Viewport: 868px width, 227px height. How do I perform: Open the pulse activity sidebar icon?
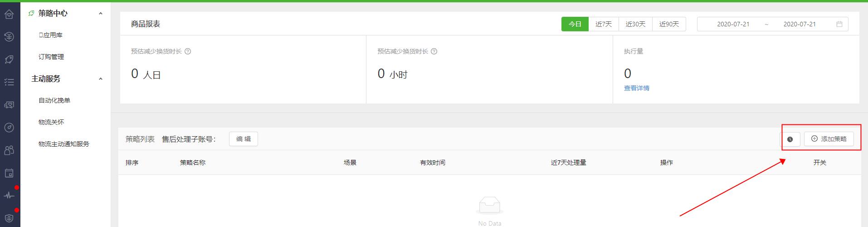pos(9,196)
